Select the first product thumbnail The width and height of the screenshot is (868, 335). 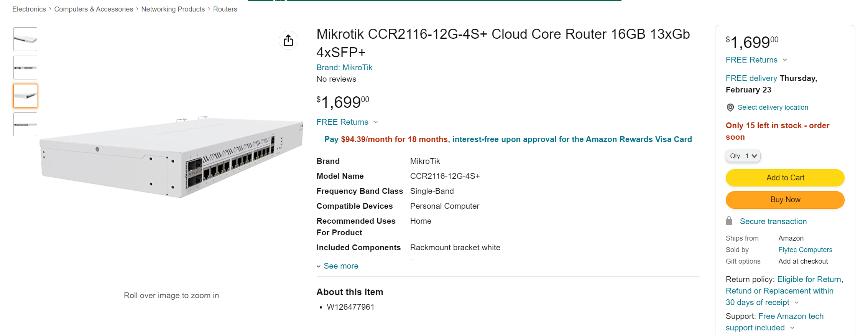click(25, 39)
